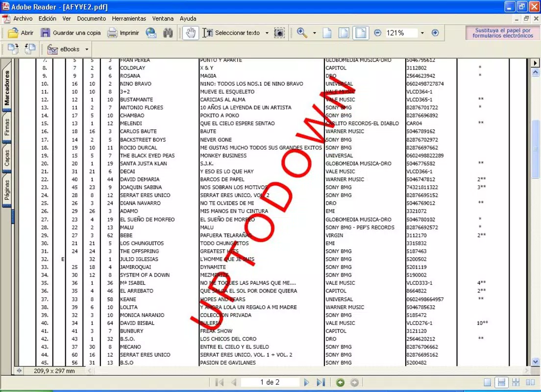The width and height of the screenshot is (541, 392).
Task: Open the Firmas side tab
Action: click(x=6, y=127)
